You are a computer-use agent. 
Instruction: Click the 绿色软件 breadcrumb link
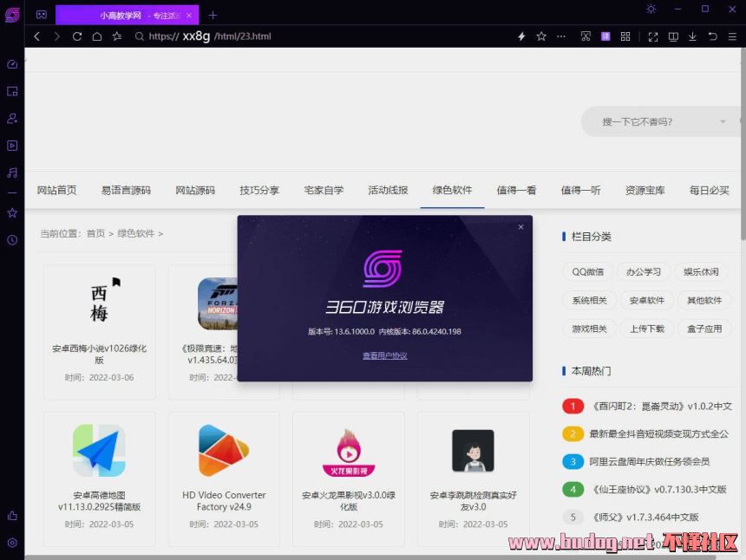click(x=136, y=233)
